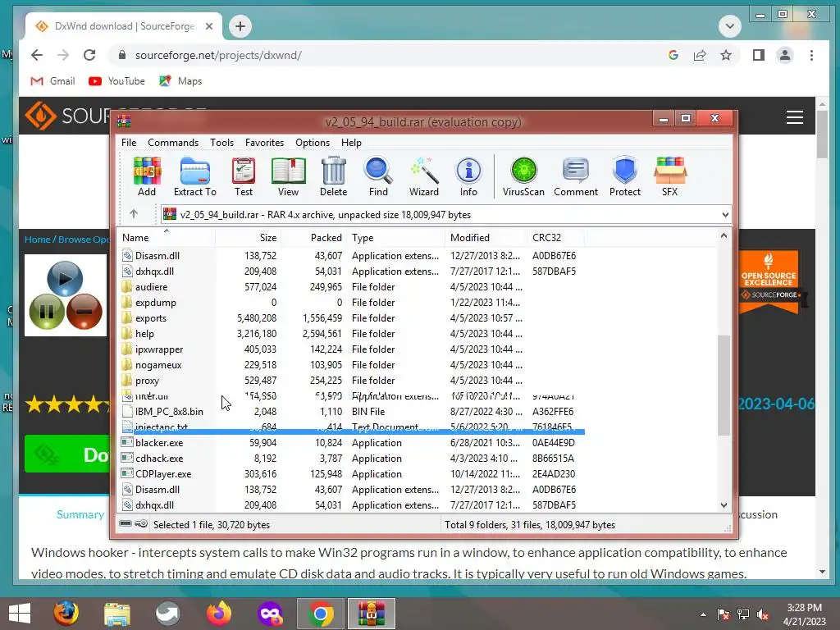Open the Commands menu

coord(173,143)
